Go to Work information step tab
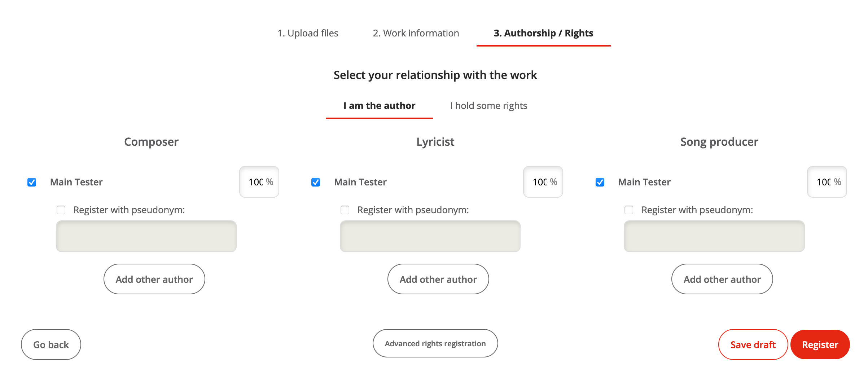 coord(416,33)
